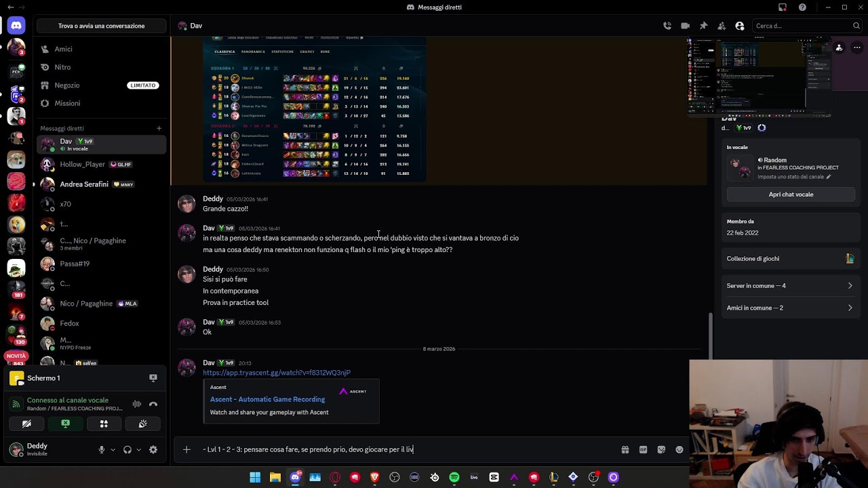Open the inbox icon in title bar
Image resolution: width=868 pixels, height=488 pixels.
[783, 7]
